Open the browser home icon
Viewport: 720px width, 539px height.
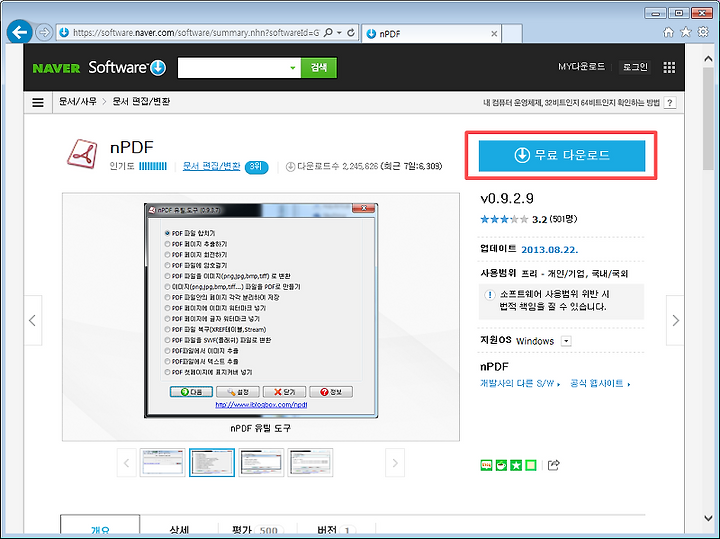[669, 32]
